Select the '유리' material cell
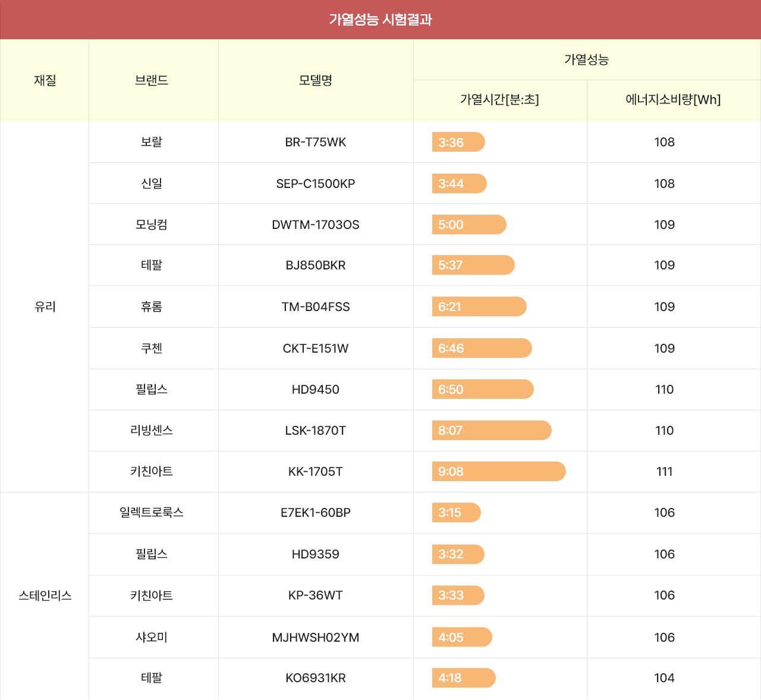Image resolution: width=761 pixels, height=700 pixels. coord(45,307)
